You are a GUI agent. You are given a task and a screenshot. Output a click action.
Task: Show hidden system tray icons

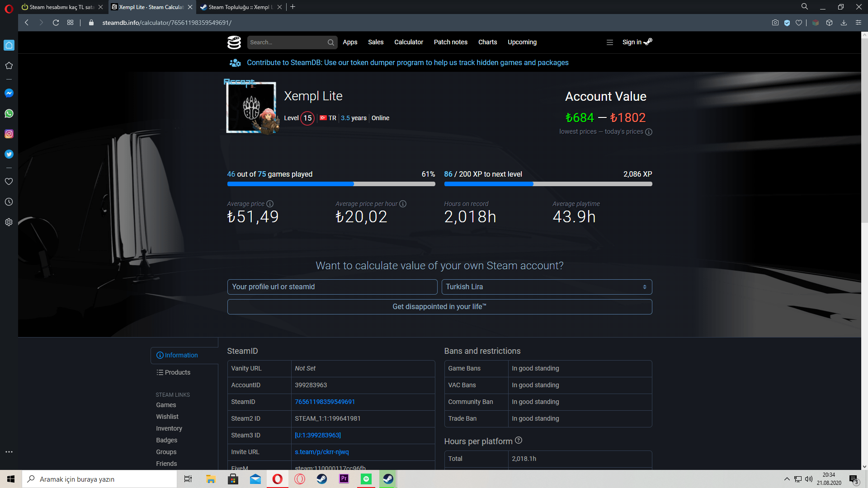point(787,479)
